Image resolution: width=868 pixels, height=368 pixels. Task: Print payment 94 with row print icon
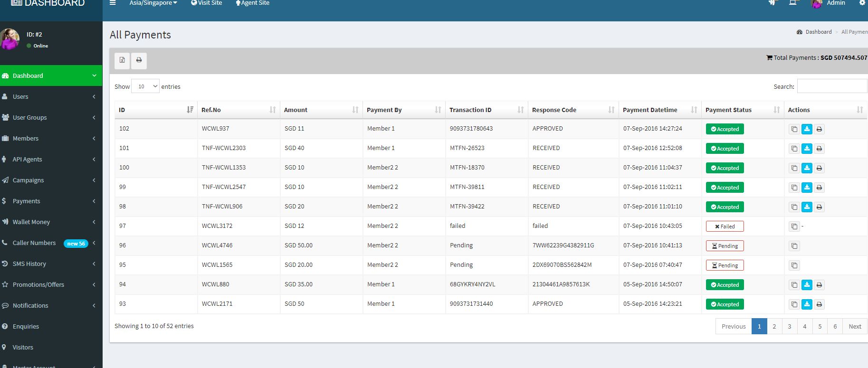tap(819, 285)
